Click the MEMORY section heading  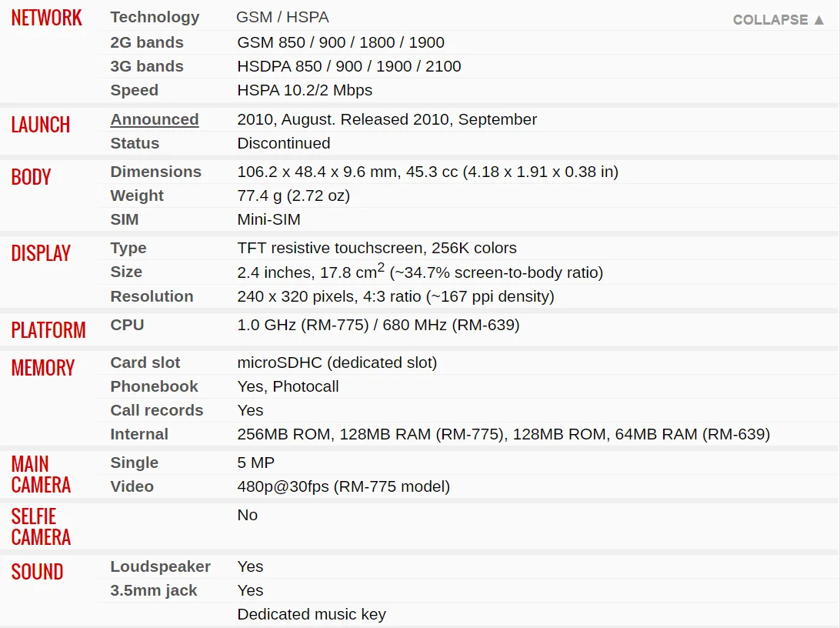43,368
